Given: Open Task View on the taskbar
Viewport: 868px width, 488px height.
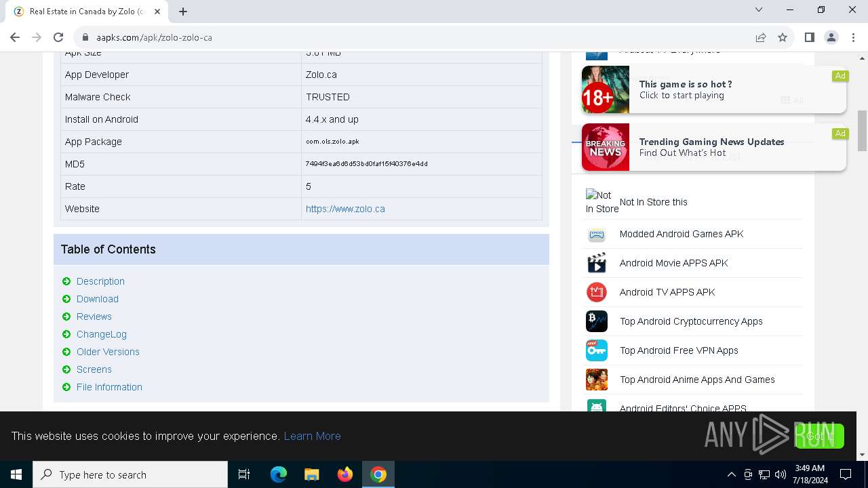Looking at the screenshot, I should (x=244, y=474).
